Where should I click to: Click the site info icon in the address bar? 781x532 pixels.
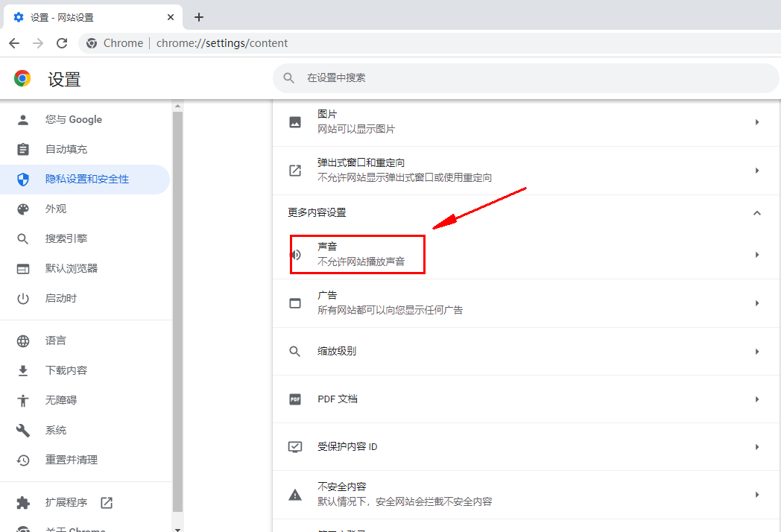[92, 43]
